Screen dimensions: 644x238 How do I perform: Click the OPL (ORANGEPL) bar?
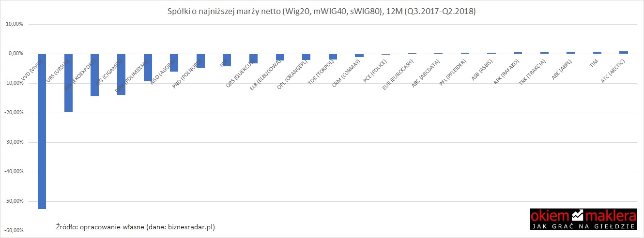tap(306, 57)
